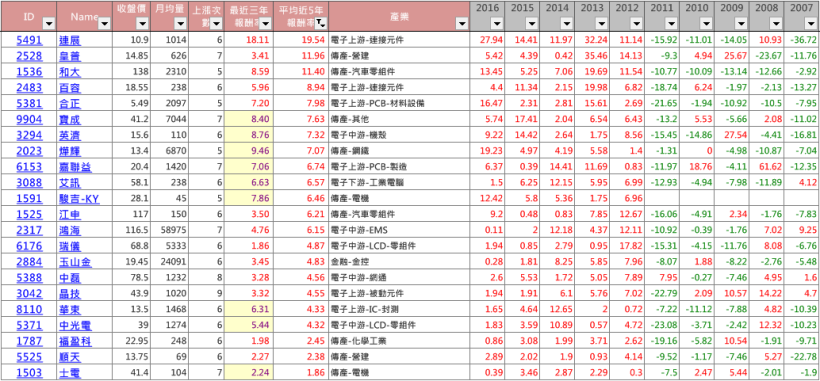
Task: Select the 27.94 cell in 2016 column
Action: click(487, 40)
